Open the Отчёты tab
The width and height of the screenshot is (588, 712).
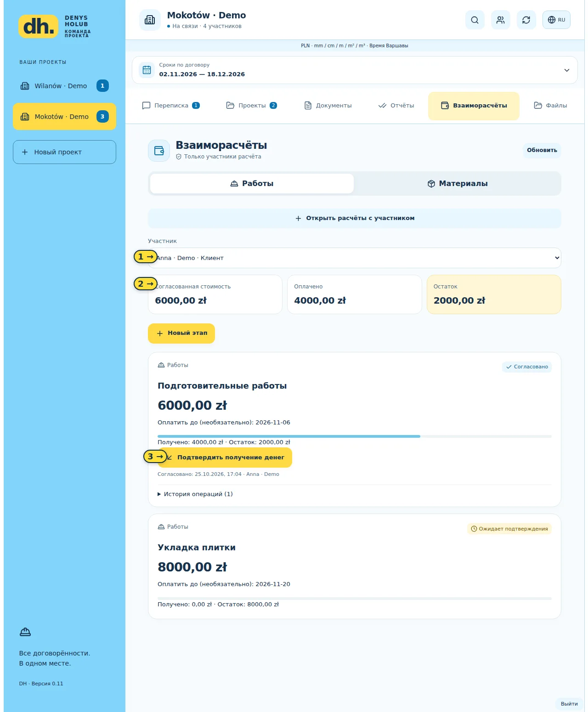(x=396, y=106)
